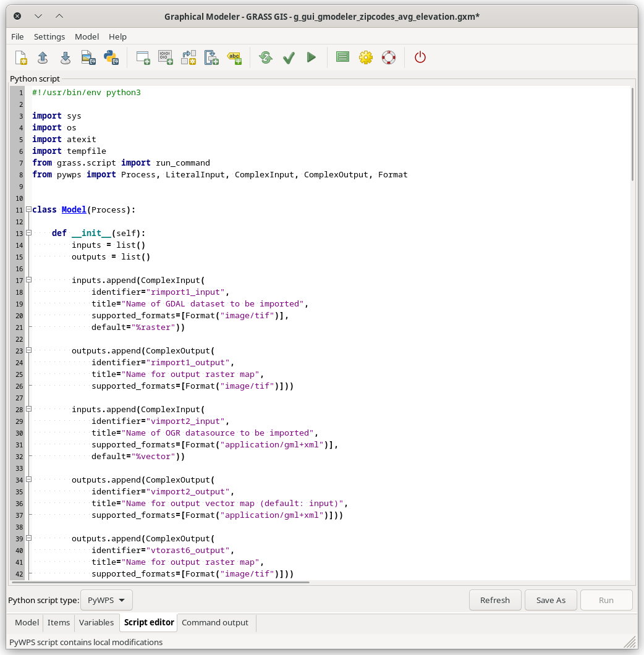Switch to the Command output tab
Viewport: 644px width, 655px height.
coord(215,622)
